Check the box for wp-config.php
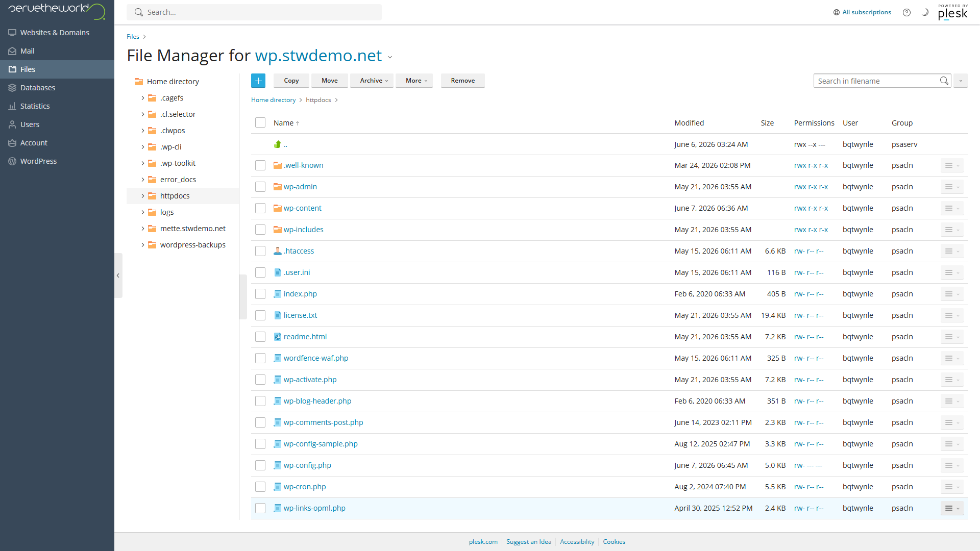 260,465
